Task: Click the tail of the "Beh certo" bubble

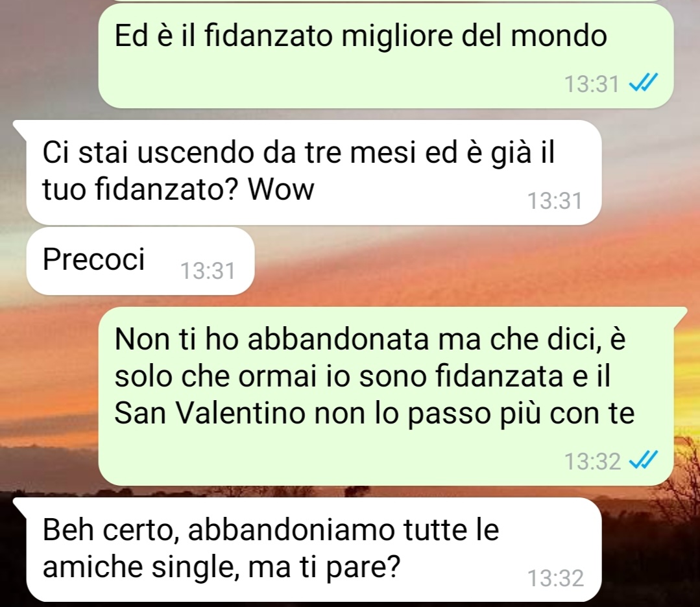Action: 21,506
